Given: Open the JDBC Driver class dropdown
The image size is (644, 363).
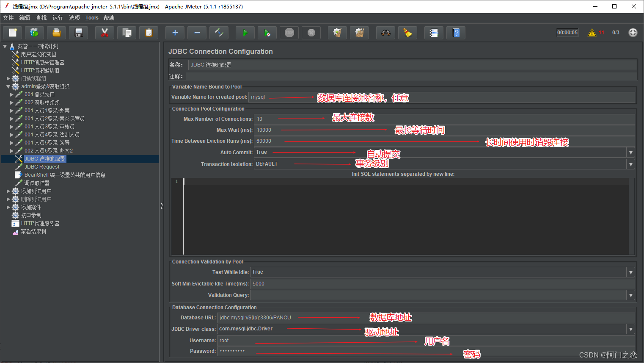Looking at the screenshot, I should pos(631,329).
